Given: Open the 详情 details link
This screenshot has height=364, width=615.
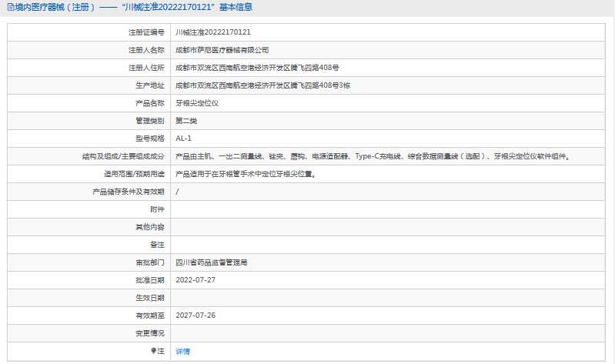Looking at the screenshot, I should [182, 351].
